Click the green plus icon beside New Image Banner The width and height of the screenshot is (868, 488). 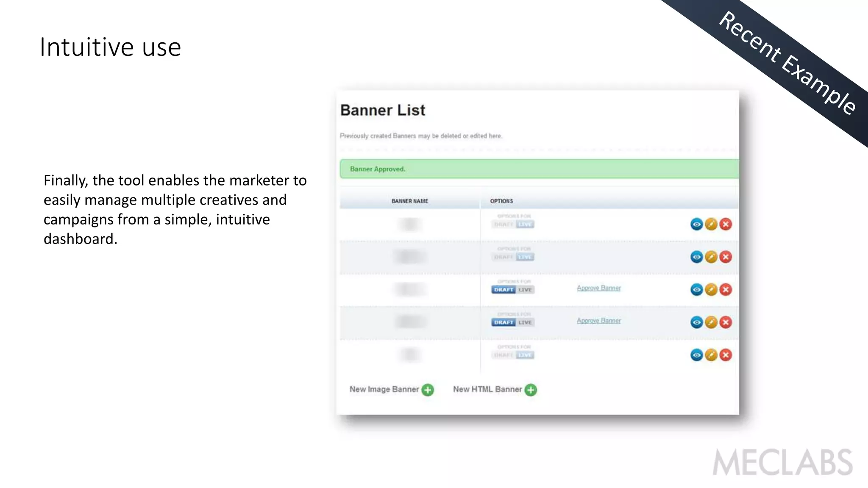pyautogui.click(x=428, y=390)
